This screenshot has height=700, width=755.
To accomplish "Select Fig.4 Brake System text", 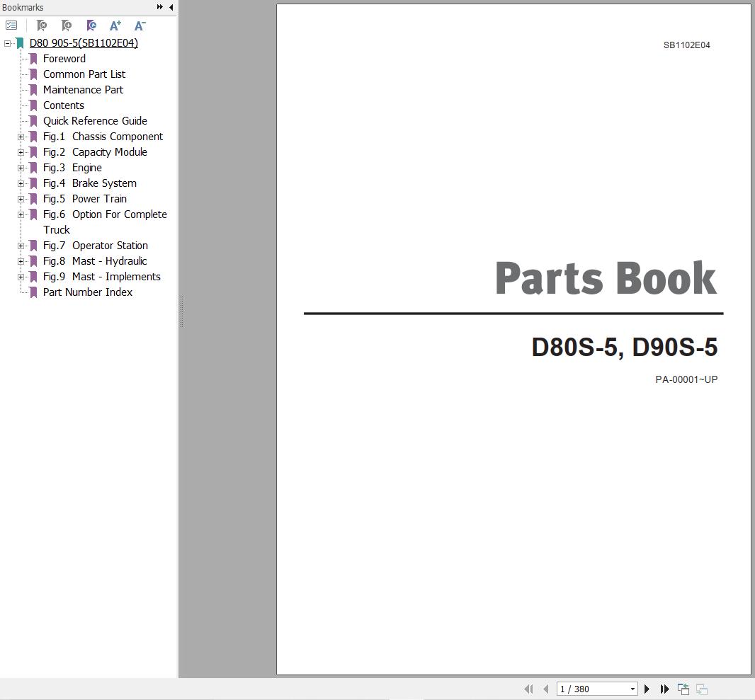I will pyautogui.click(x=90, y=183).
